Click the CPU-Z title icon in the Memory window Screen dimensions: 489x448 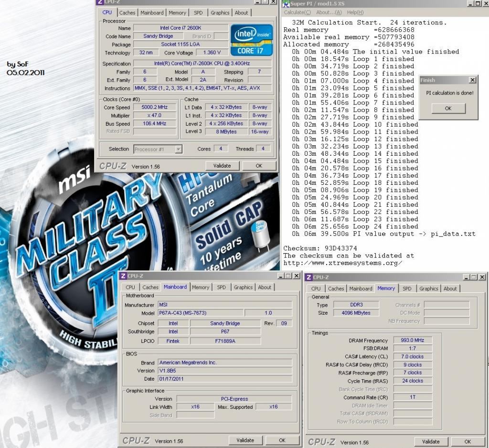click(x=309, y=277)
